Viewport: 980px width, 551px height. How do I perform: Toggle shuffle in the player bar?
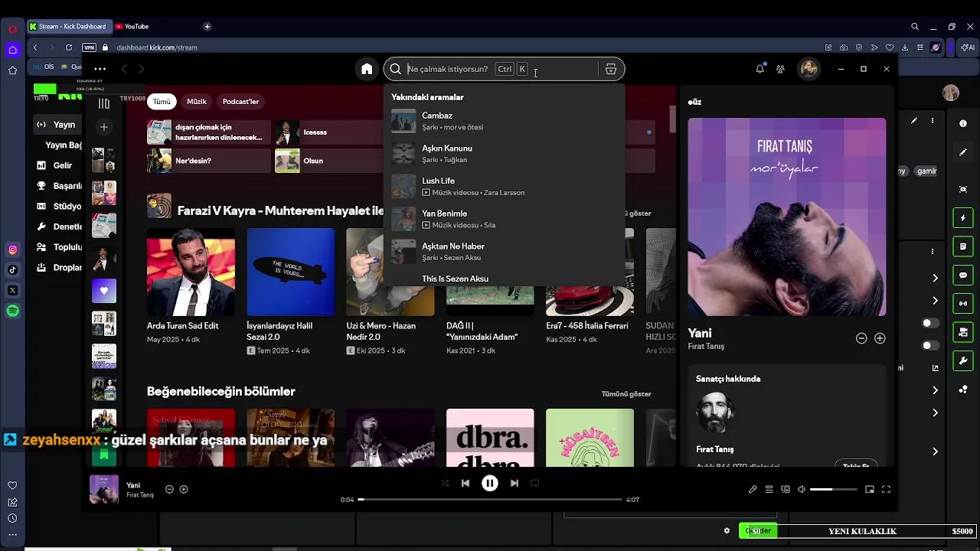tap(445, 483)
